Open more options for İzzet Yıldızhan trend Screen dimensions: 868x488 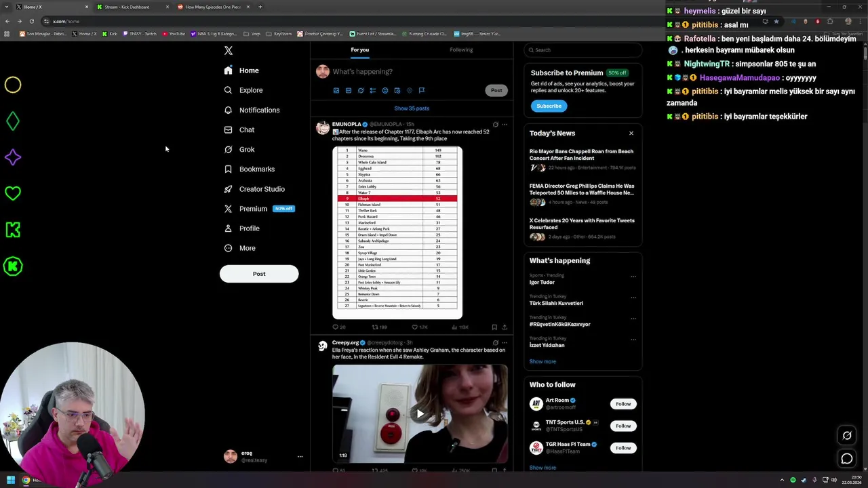coord(633,340)
